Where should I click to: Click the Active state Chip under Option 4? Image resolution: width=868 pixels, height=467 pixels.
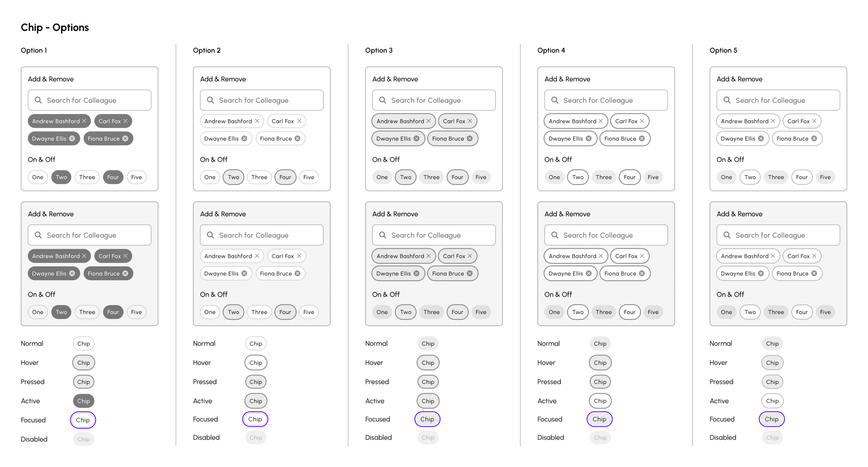pos(600,401)
